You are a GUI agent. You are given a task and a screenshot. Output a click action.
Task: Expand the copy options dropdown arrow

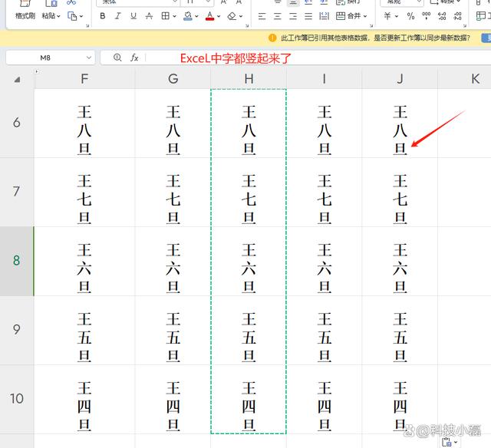(81, 16)
